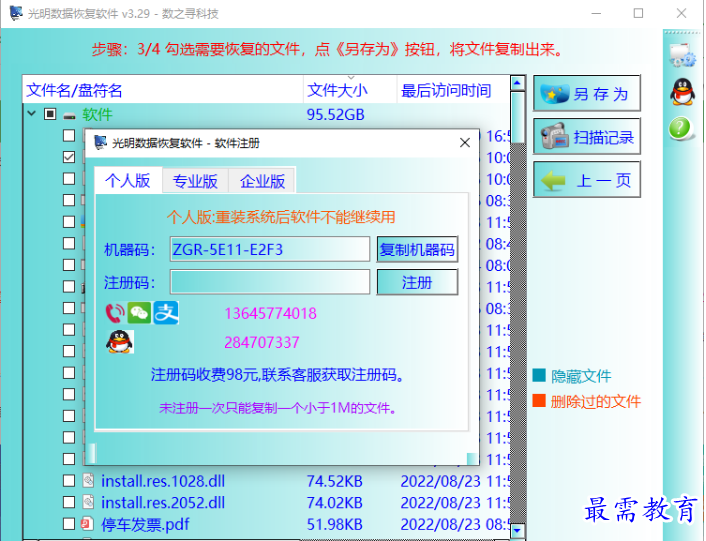This screenshot has width=706, height=541.
Task: Click the vertical scrollbar thumb in file list
Action: click(x=518, y=117)
